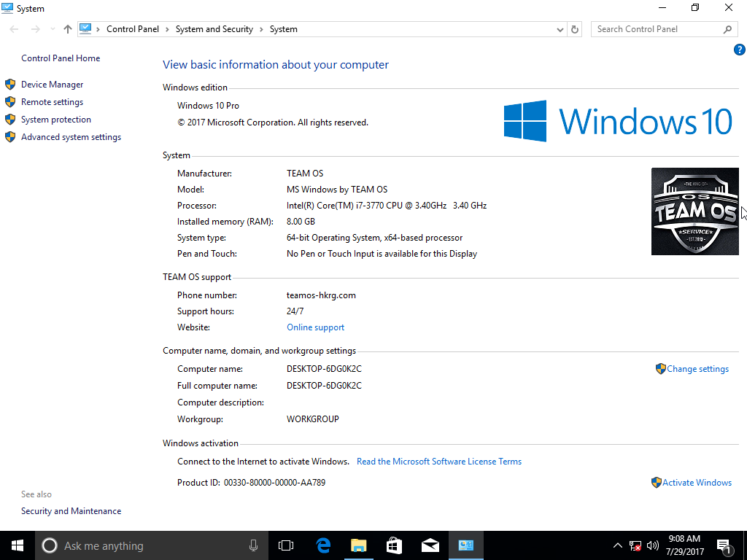Click Activate Windows link
Screen dimensions: 747x560
tap(697, 483)
